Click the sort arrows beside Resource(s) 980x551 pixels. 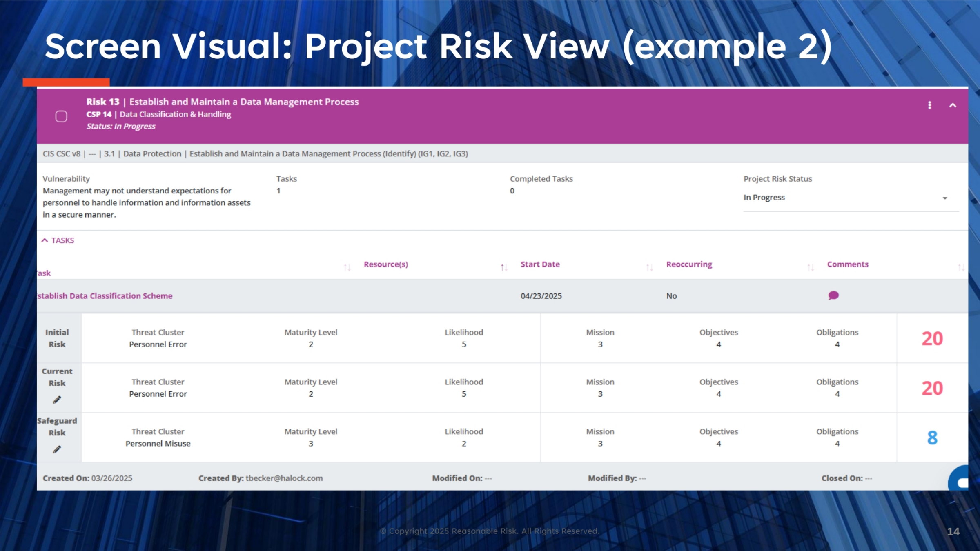pyautogui.click(x=504, y=267)
